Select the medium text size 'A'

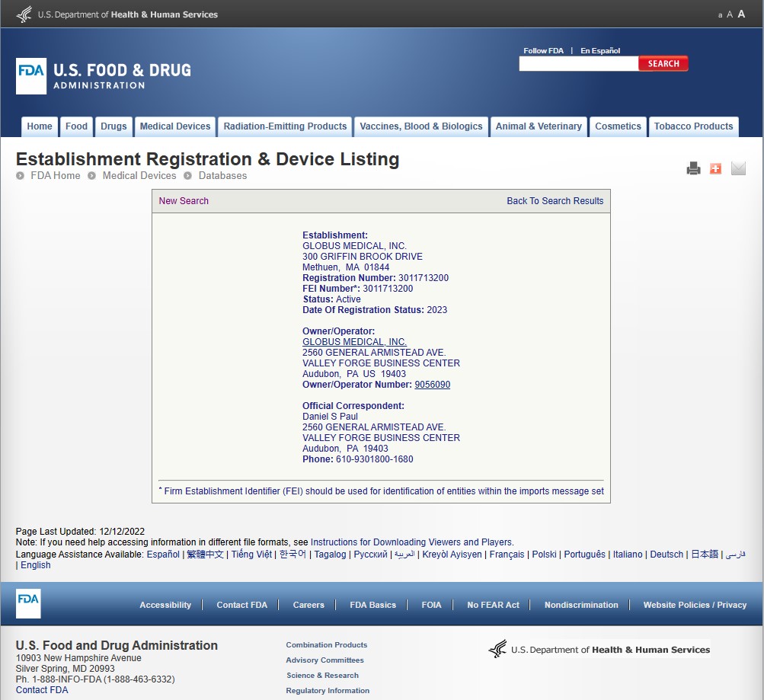[x=730, y=14]
